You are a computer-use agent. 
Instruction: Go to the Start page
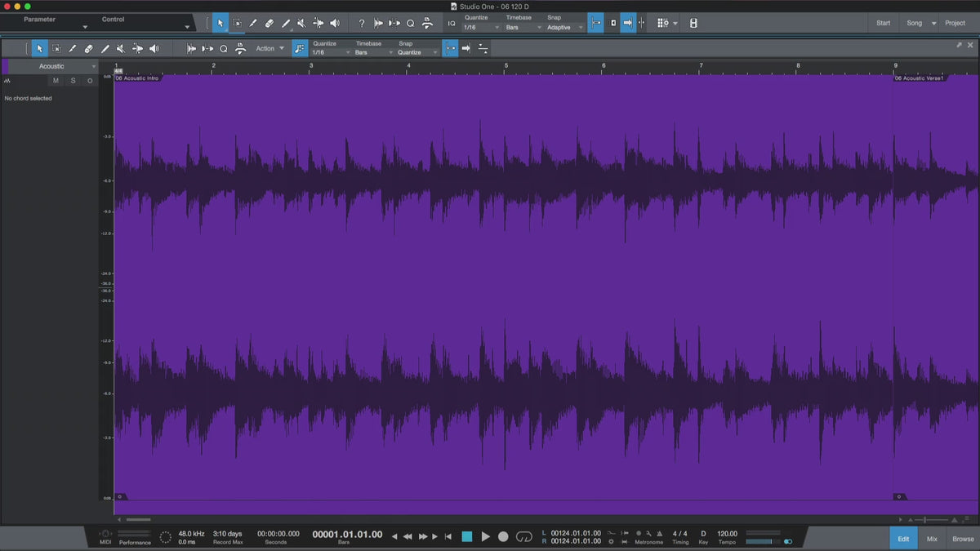pyautogui.click(x=883, y=23)
